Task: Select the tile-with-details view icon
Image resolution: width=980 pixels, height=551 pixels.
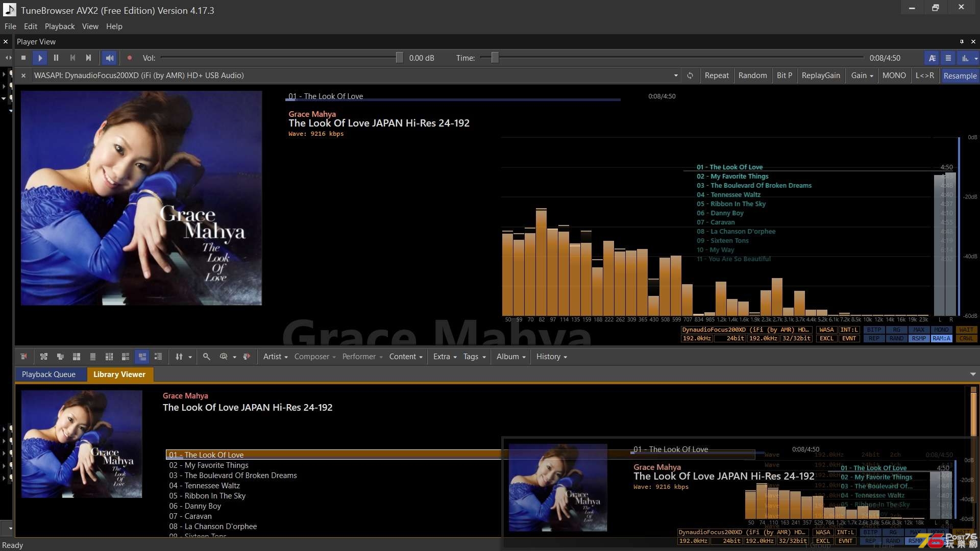Action: [126, 357]
